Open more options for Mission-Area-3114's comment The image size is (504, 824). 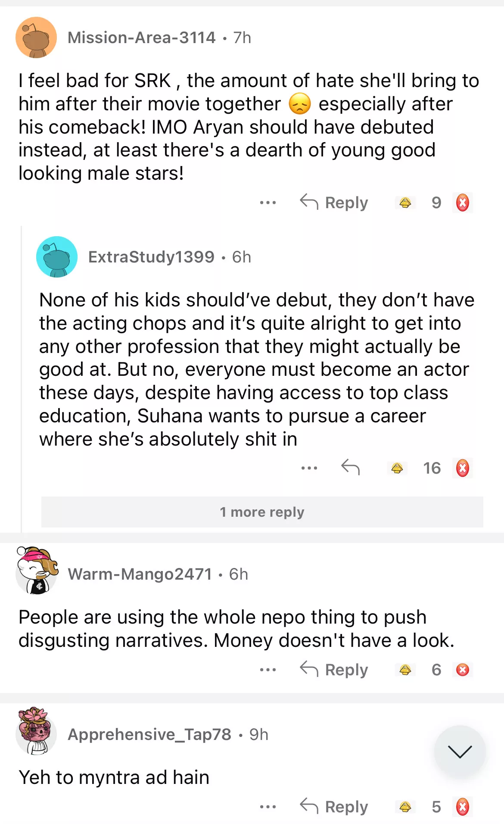268,203
